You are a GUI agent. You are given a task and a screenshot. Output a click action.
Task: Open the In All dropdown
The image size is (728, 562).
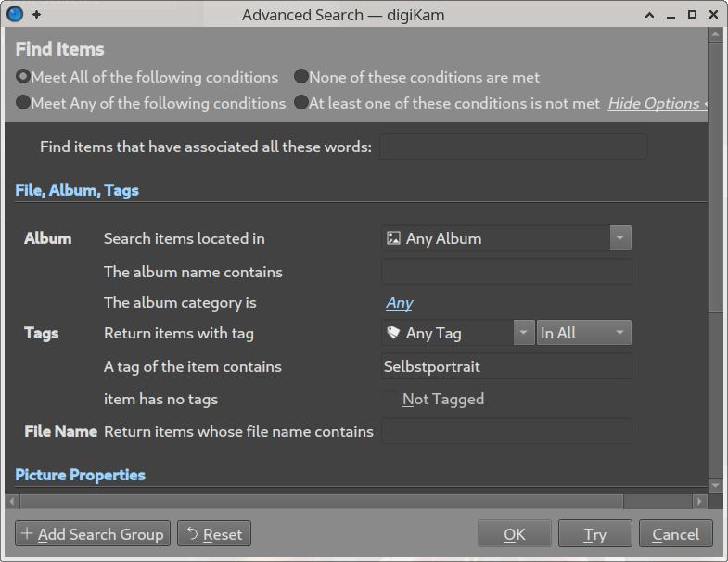(583, 333)
